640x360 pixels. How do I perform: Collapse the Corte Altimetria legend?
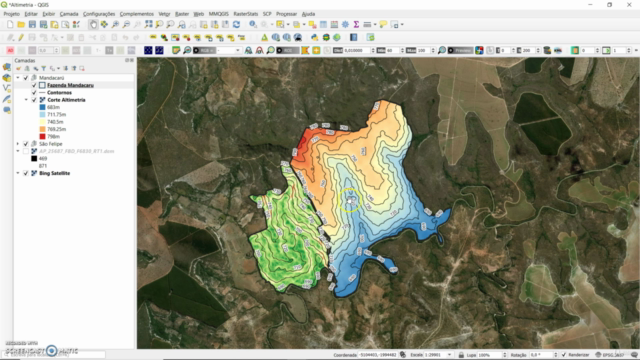pos(26,100)
